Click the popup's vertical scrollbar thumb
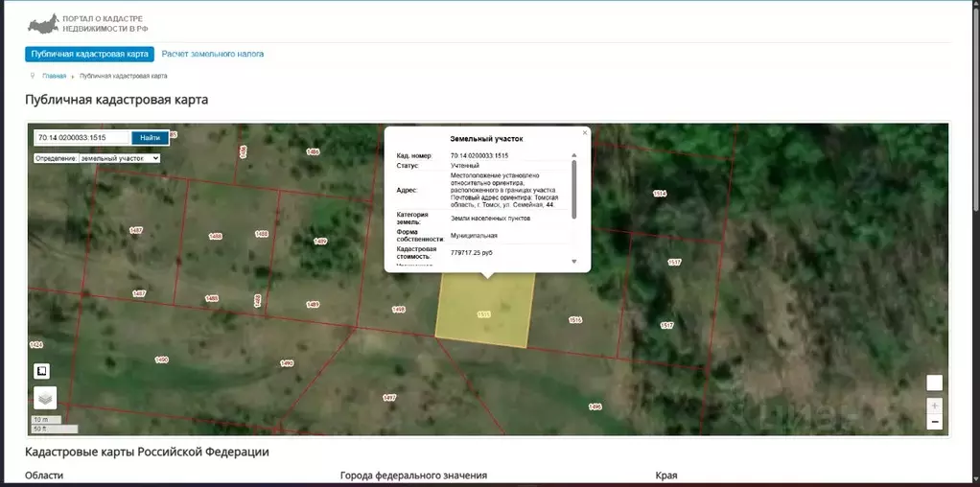 pos(573,187)
